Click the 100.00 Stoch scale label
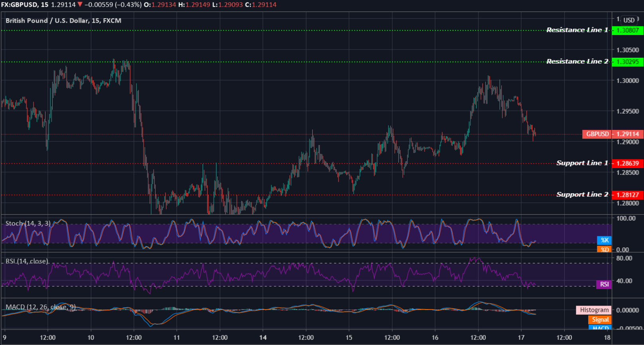 point(626,218)
